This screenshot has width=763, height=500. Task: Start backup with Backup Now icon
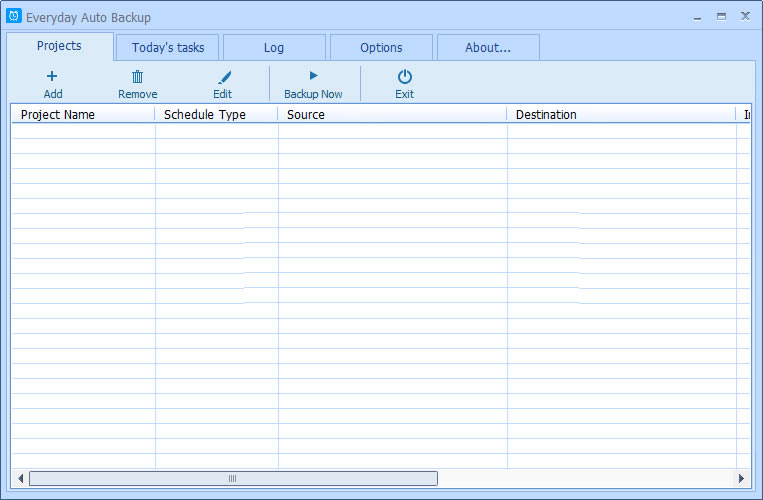[313, 76]
